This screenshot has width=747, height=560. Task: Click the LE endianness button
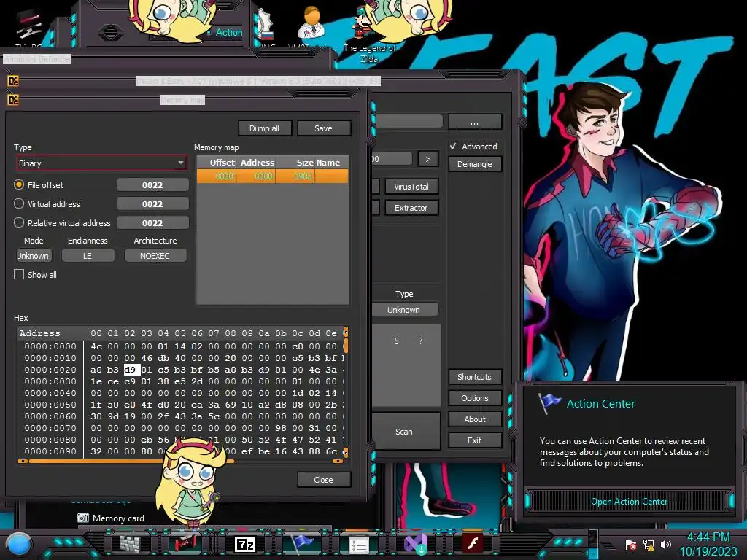coord(88,256)
